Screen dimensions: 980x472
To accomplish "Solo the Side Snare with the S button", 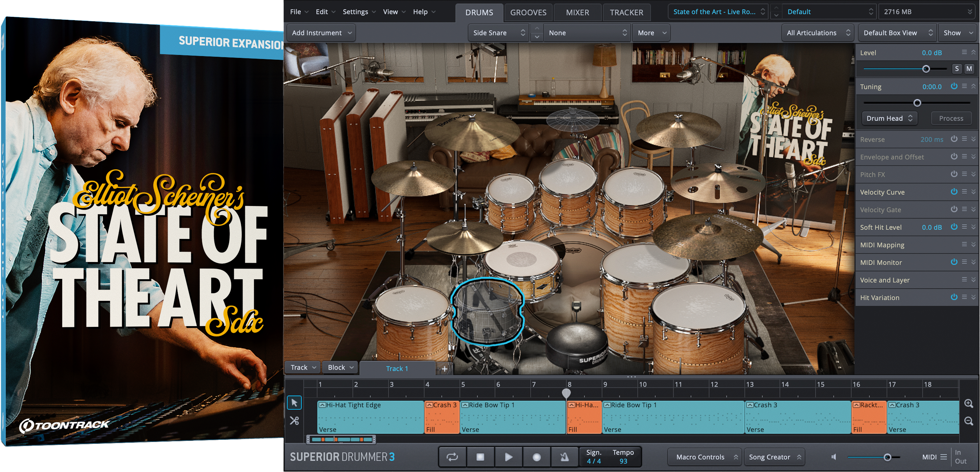I will point(957,69).
